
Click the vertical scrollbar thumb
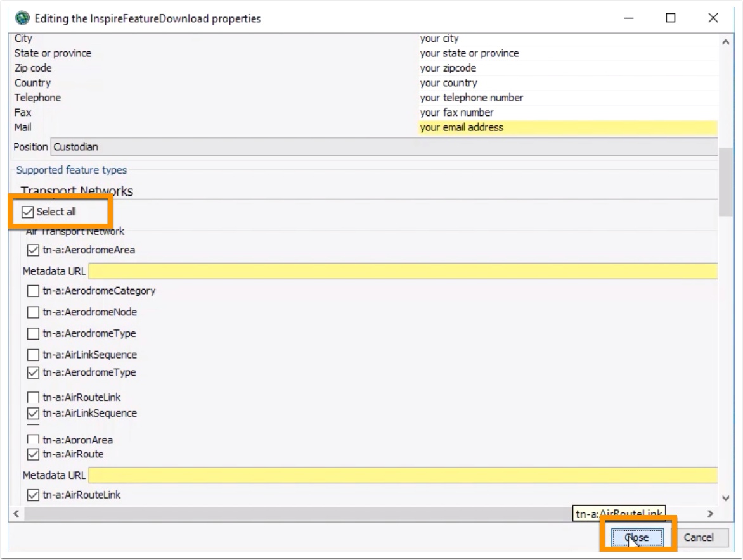pos(725,181)
